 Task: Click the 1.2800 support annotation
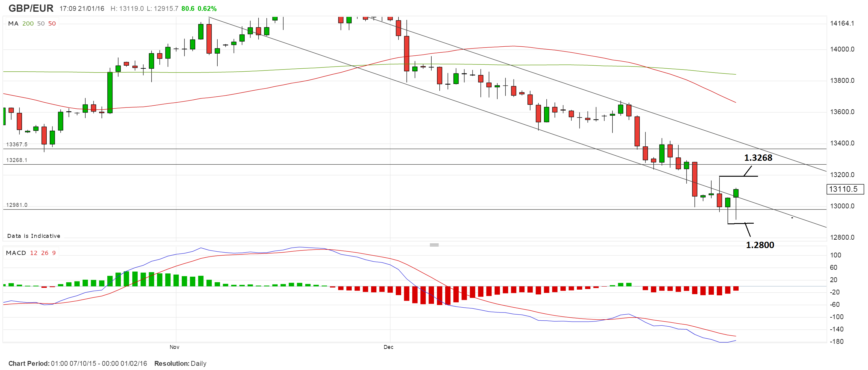coord(760,245)
